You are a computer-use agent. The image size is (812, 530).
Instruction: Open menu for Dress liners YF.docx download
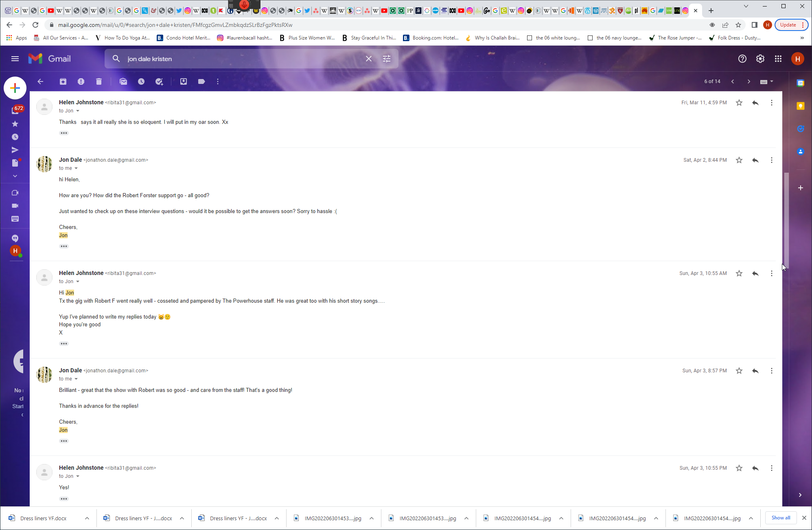pyautogui.click(x=87, y=518)
